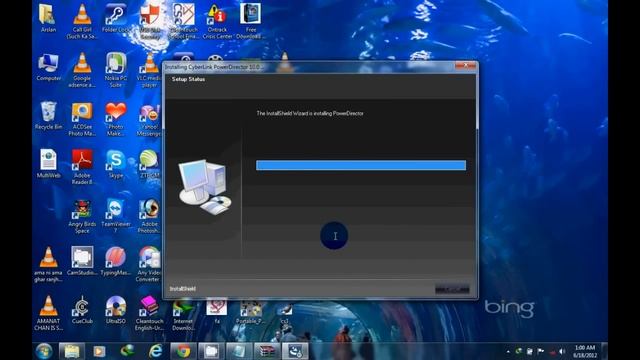Open the Photo Maker heart icon
The height and width of the screenshot is (360, 640).
point(116,119)
